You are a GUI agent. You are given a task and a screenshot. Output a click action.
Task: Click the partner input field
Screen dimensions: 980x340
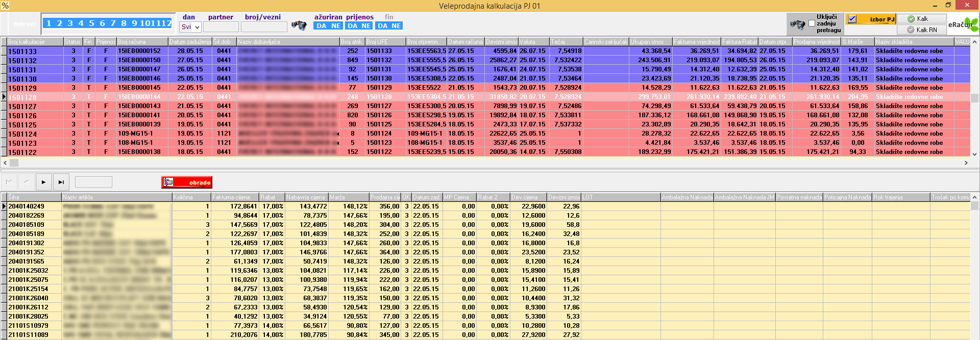click(220, 27)
